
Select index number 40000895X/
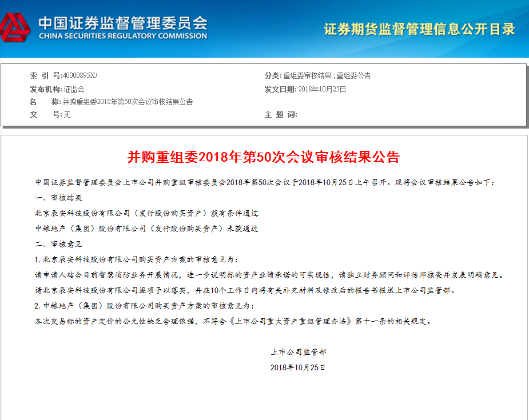coord(80,75)
